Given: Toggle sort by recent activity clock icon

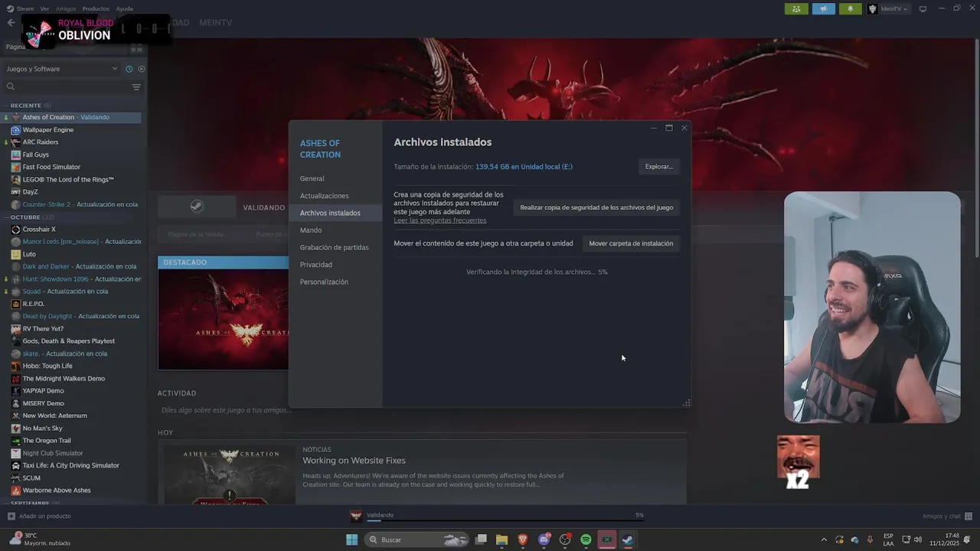Looking at the screenshot, I should tap(129, 69).
